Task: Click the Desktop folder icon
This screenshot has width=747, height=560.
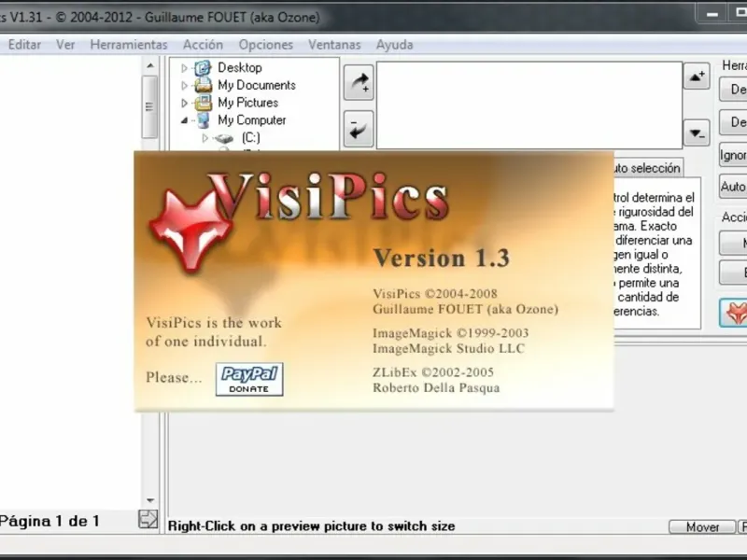Action: tap(203, 67)
